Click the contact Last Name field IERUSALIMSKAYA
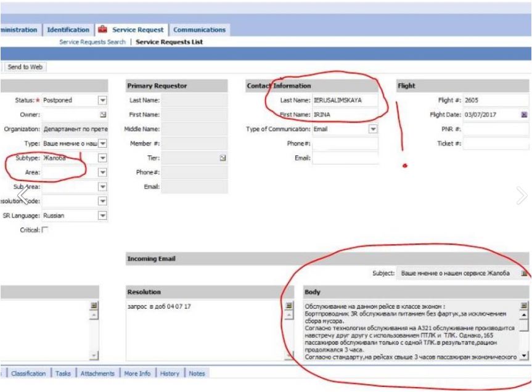 345,100
